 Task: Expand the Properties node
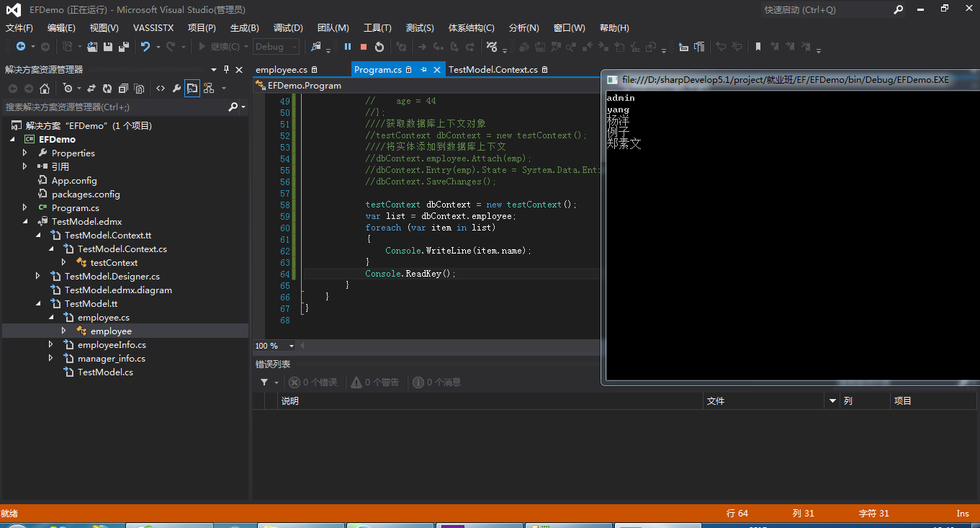(25, 153)
